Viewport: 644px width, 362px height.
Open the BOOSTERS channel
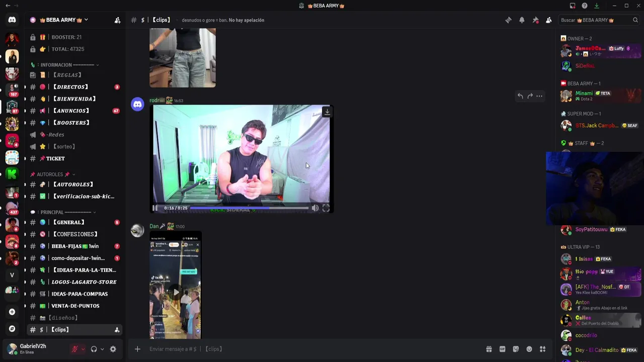pos(74,123)
